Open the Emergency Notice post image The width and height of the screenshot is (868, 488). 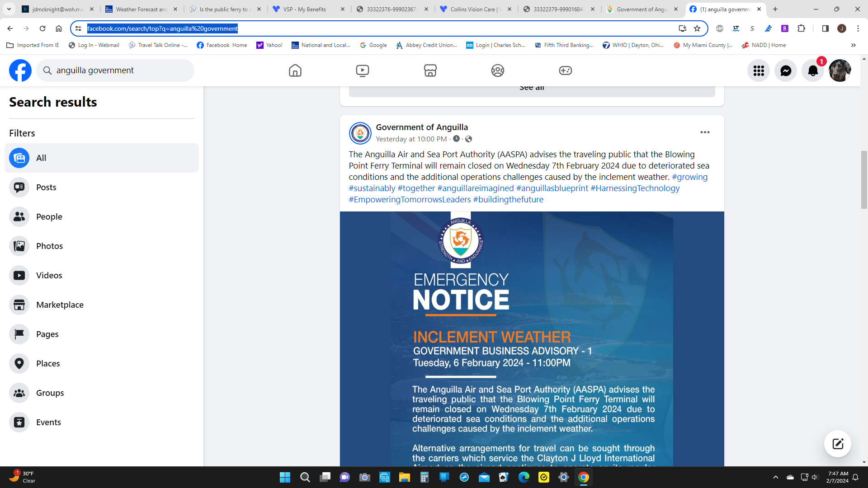(532, 339)
